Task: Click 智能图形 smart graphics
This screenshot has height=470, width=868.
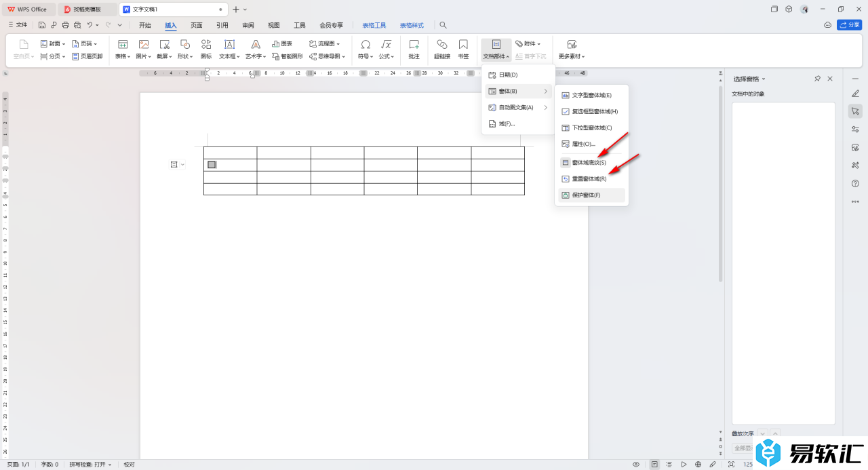Action: (x=288, y=56)
